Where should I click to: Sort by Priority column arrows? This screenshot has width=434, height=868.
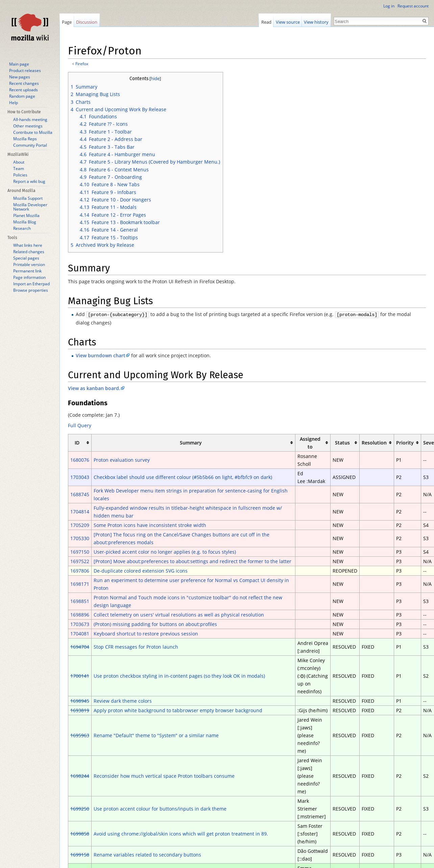point(417,443)
